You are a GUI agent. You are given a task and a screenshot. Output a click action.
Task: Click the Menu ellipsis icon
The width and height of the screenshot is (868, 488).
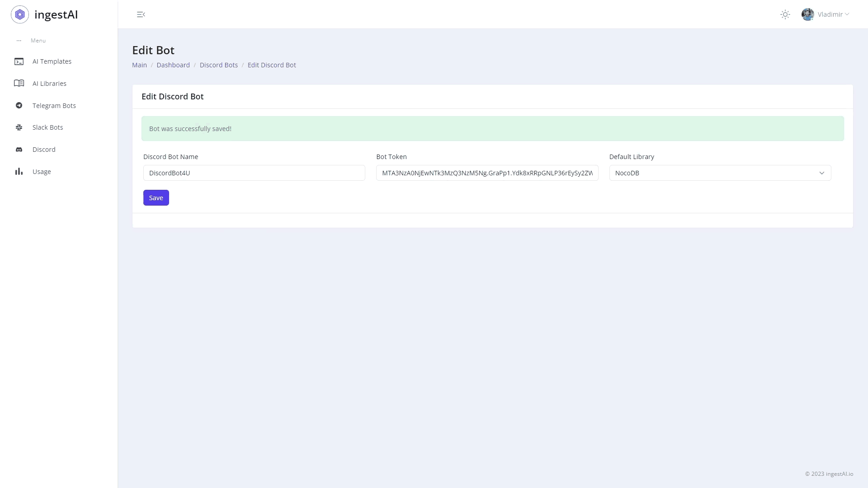(x=19, y=41)
